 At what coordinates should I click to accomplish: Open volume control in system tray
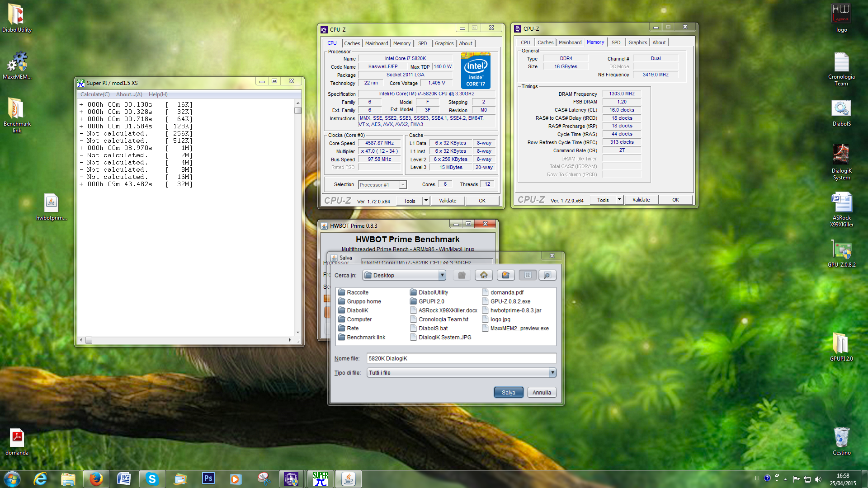pyautogui.click(x=818, y=479)
